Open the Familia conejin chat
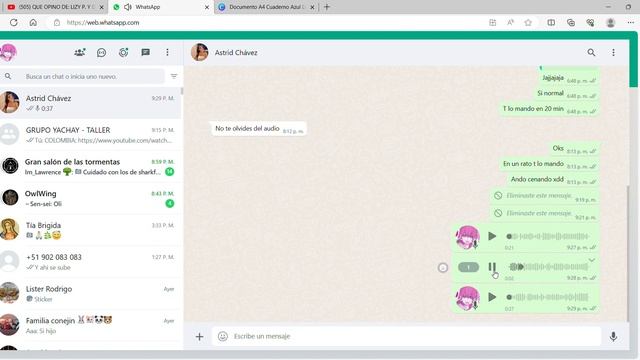 [x=91, y=325]
